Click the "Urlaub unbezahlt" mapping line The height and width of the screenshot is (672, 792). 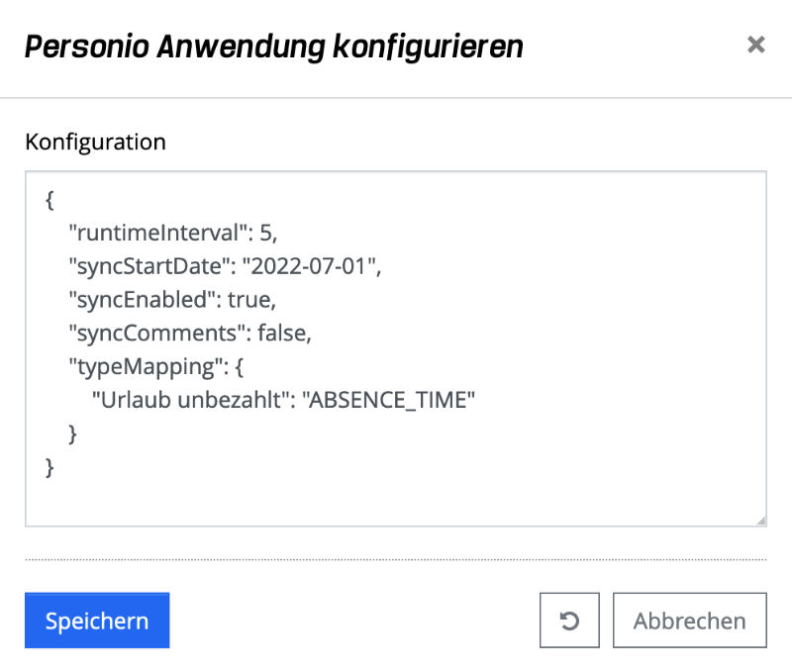coord(283,400)
